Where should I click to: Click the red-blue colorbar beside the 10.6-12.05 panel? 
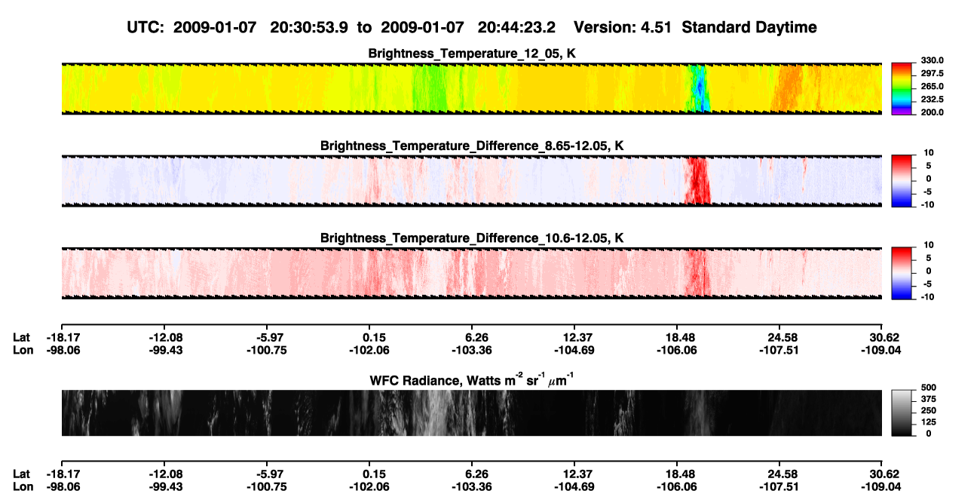(x=902, y=274)
